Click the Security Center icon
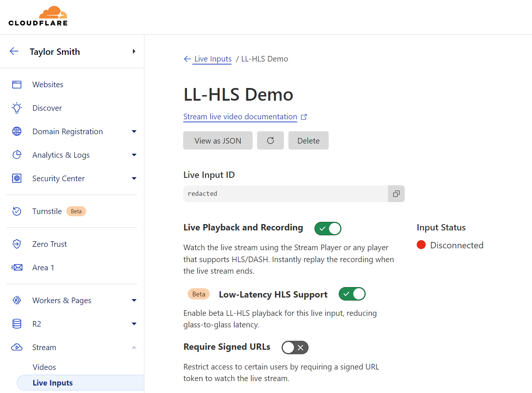 (x=17, y=178)
